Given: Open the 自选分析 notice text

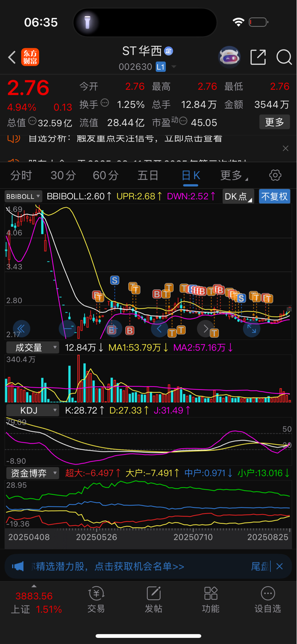Looking at the screenshot, I should [125, 138].
